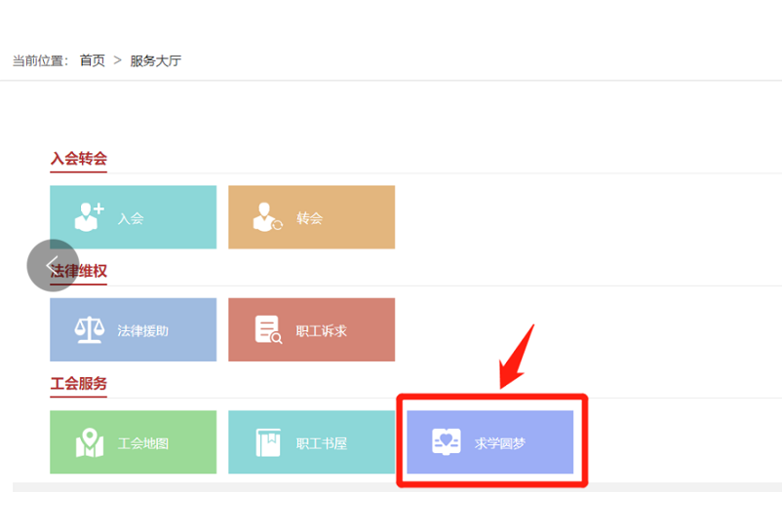This screenshot has height=532, width=782.
Task: Click the 入会 person-plus icon
Action: (89, 217)
